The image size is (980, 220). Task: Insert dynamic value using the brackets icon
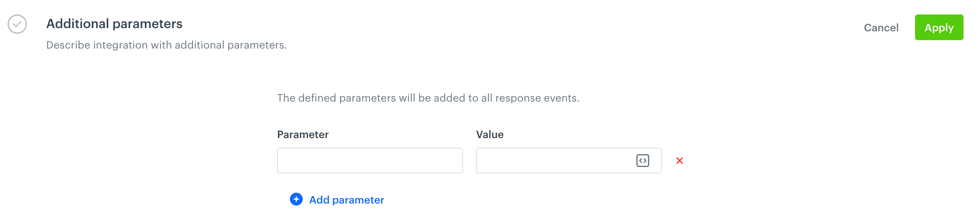pos(642,161)
